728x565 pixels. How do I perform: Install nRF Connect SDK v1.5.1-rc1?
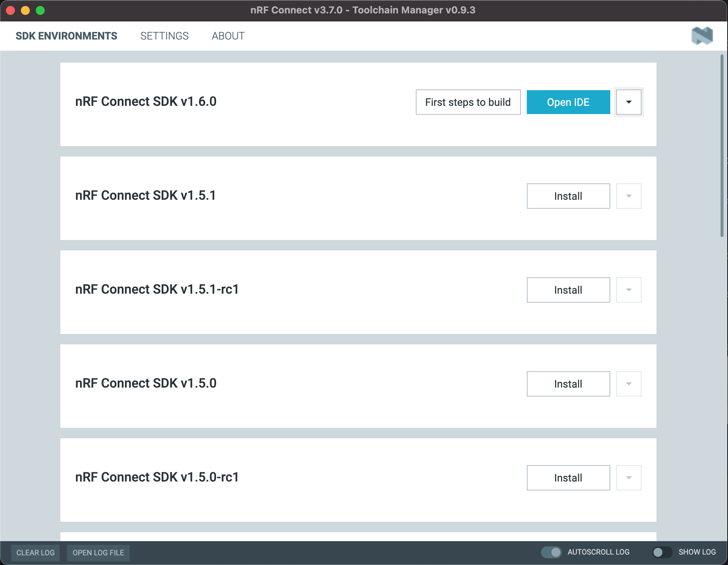point(568,290)
